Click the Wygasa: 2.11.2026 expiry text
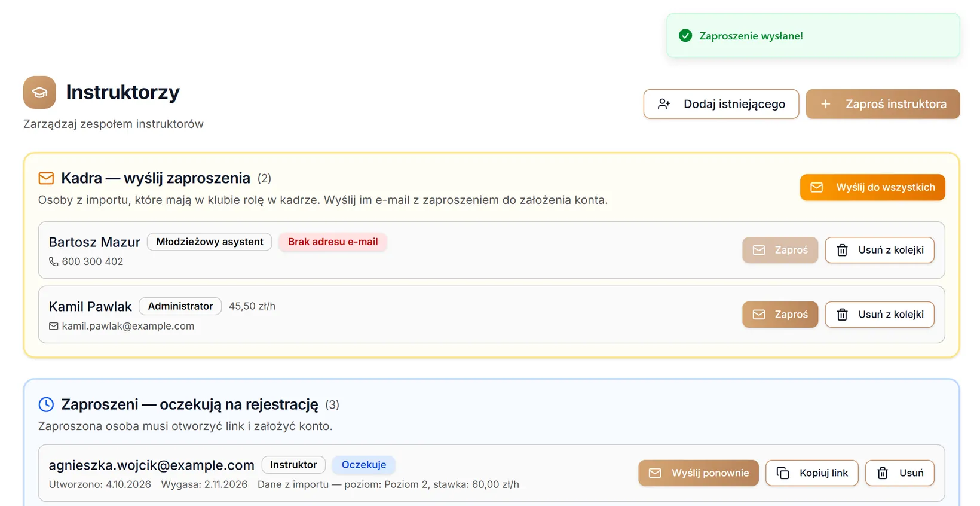Image resolution: width=980 pixels, height=506 pixels. click(x=204, y=484)
